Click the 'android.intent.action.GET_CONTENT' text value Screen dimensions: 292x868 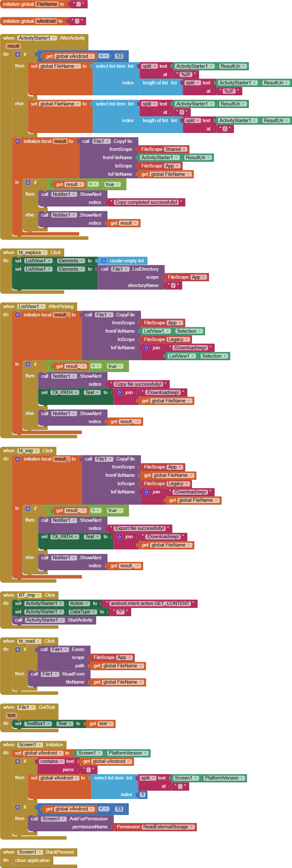pyautogui.click(x=150, y=603)
